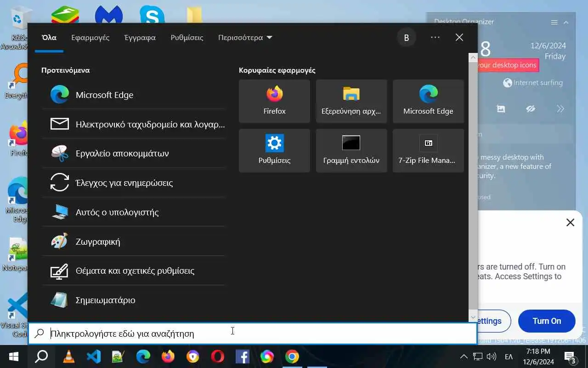The width and height of the screenshot is (588, 368).
Task: Open Notepad++ from the taskbar
Action: click(119, 356)
